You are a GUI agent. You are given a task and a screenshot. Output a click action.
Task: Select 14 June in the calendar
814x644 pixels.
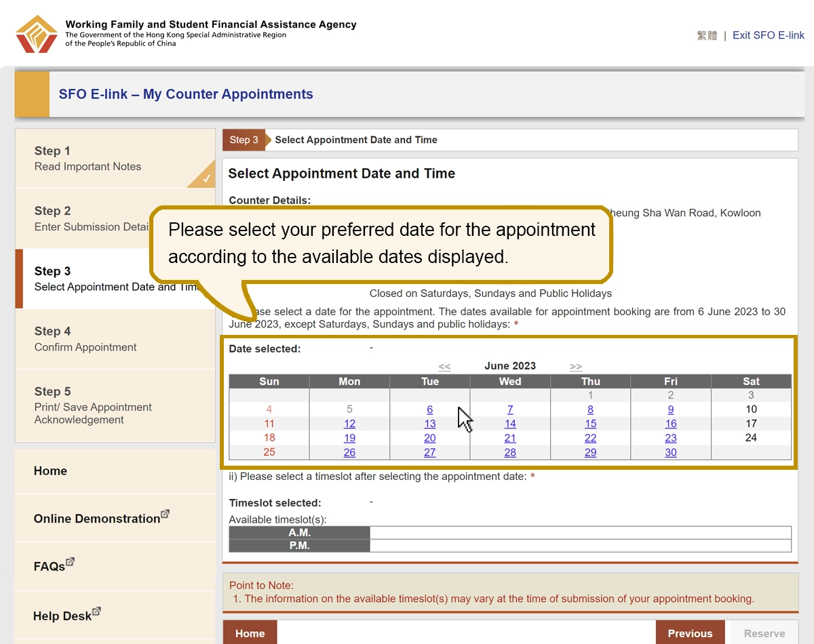(510, 424)
